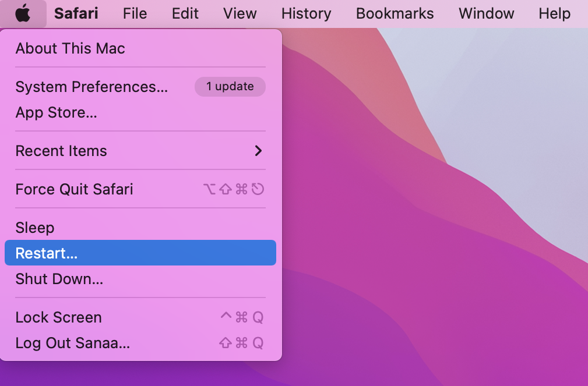The height and width of the screenshot is (386, 588).
Task: Choose Shut Down from the menu
Action: [x=140, y=279]
